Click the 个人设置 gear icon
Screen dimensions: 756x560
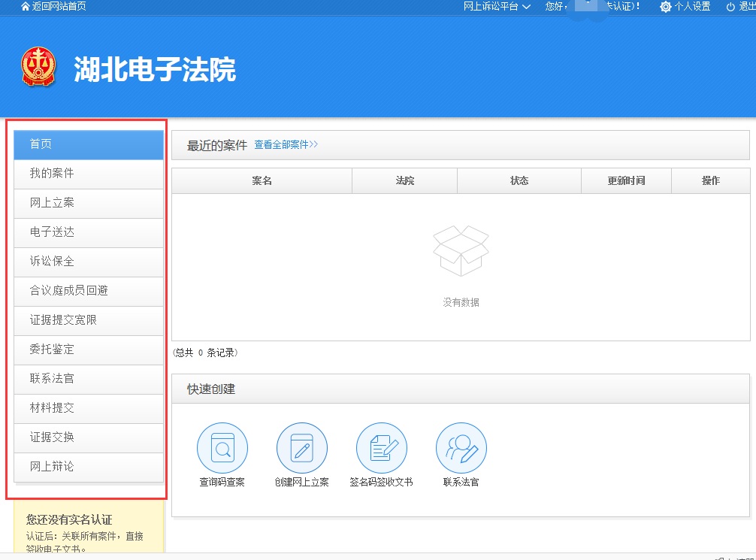pos(665,7)
